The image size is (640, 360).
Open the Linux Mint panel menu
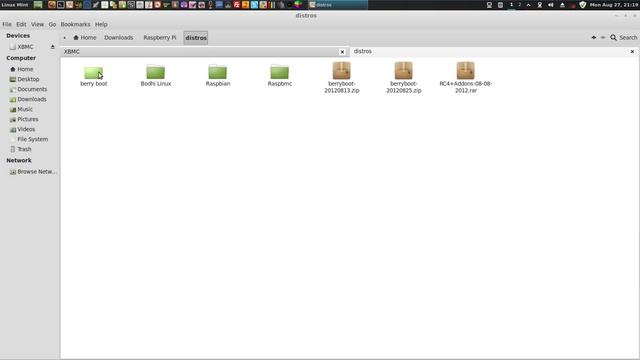pyautogui.click(x=15, y=5)
